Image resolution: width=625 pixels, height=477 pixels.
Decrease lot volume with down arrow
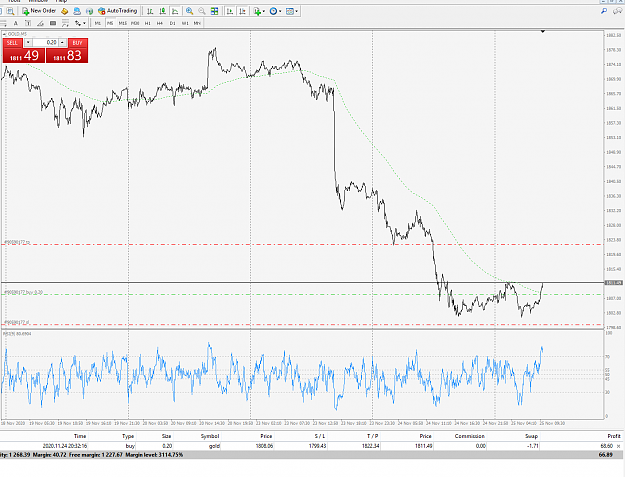tap(28, 43)
